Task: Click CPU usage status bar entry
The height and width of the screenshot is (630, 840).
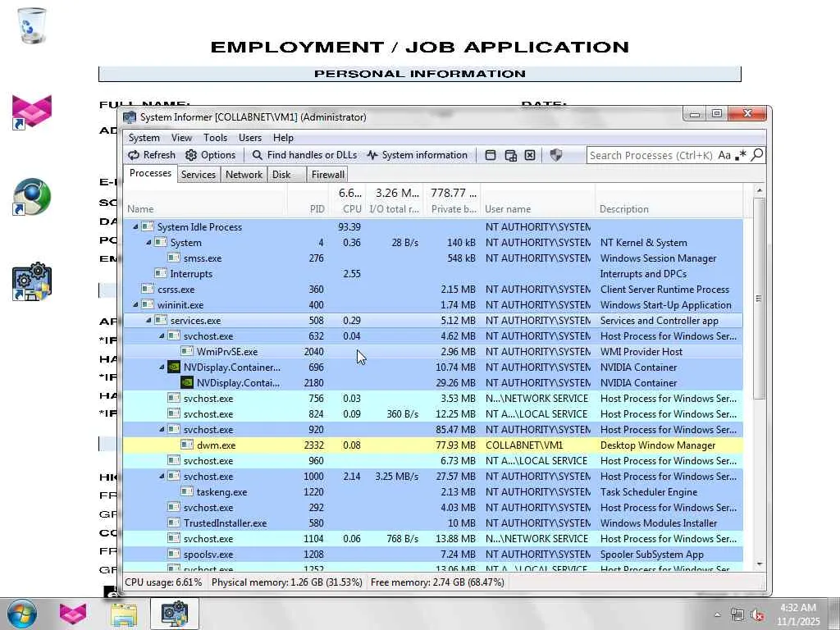Action: point(163,582)
